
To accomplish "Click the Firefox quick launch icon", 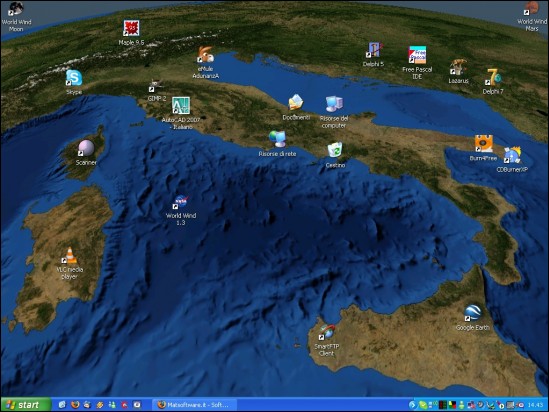I will pyautogui.click(x=75, y=405).
